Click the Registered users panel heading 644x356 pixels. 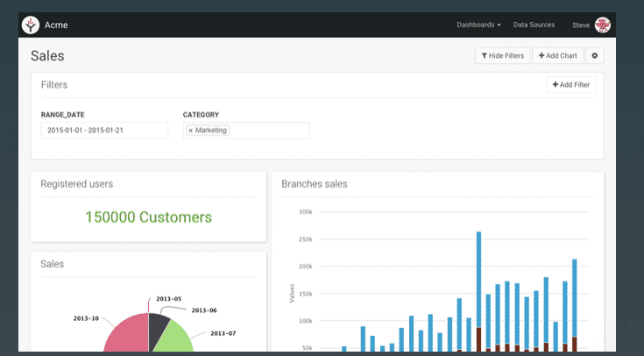[77, 184]
